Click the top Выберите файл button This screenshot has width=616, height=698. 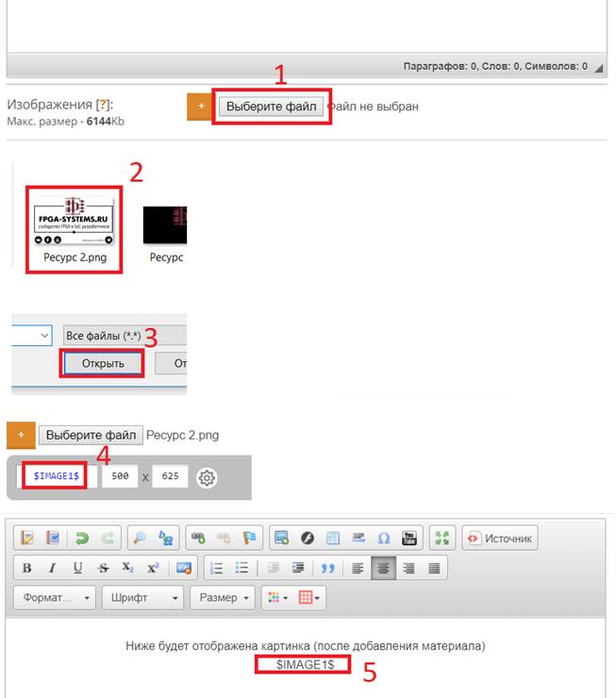[x=273, y=107]
